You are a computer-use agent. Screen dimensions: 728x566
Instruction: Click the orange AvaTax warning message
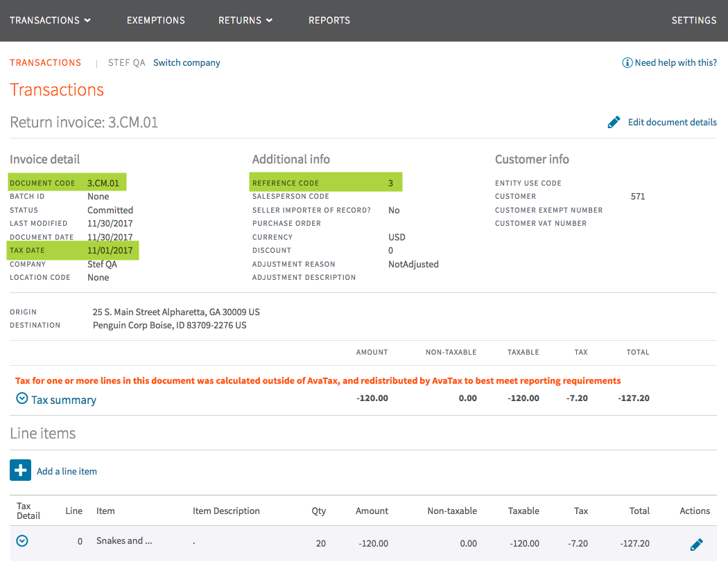tap(318, 380)
